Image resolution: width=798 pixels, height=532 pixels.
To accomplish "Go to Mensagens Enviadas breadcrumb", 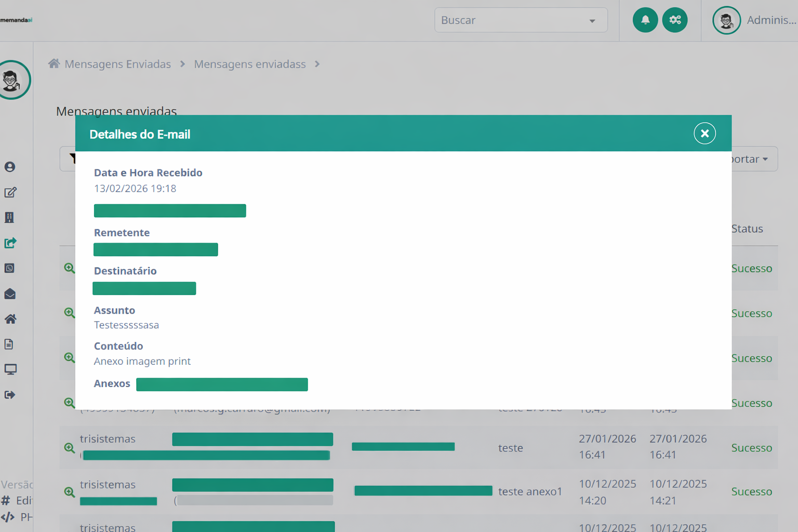I will point(117,64).
